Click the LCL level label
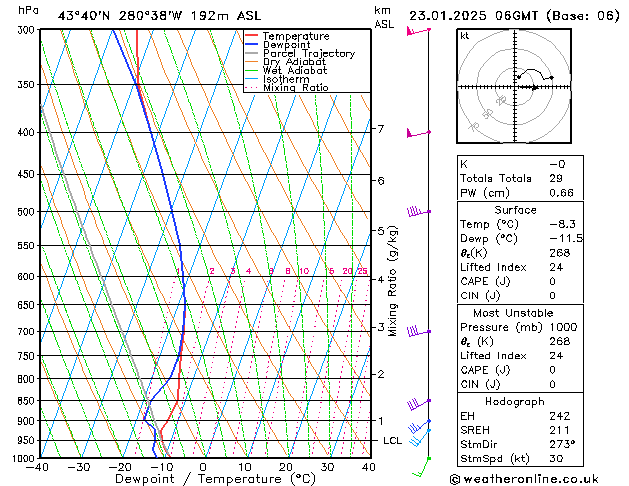 click(391, 441)
